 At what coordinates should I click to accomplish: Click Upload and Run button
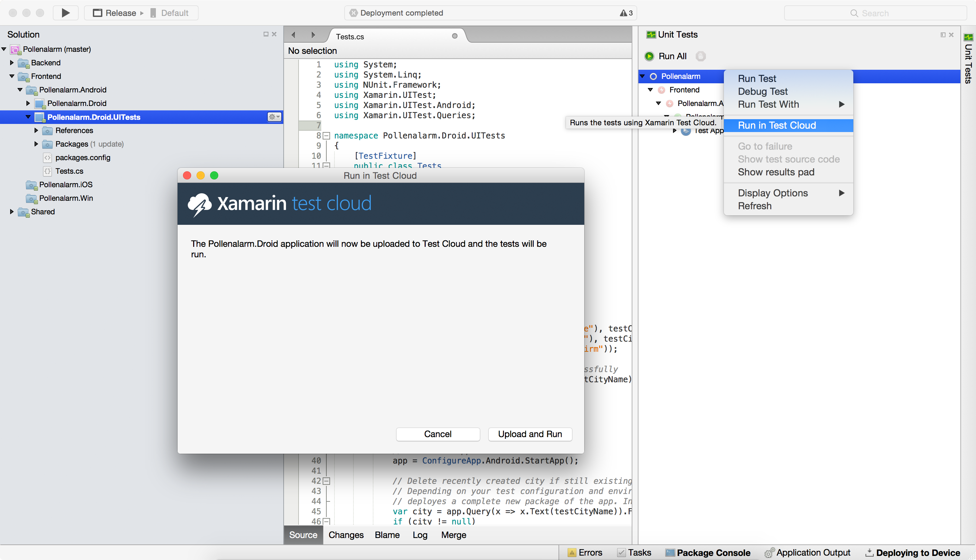[x=530, y=434]
